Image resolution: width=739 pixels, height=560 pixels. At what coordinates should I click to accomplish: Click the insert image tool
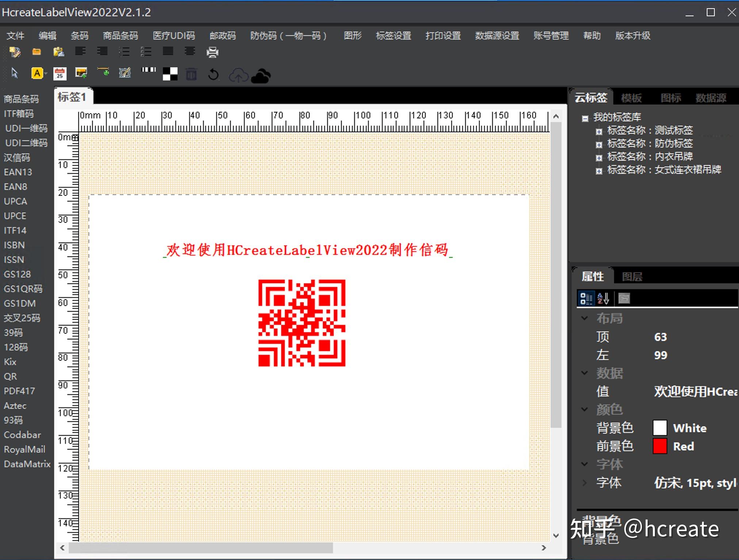(x=81, y=73)
